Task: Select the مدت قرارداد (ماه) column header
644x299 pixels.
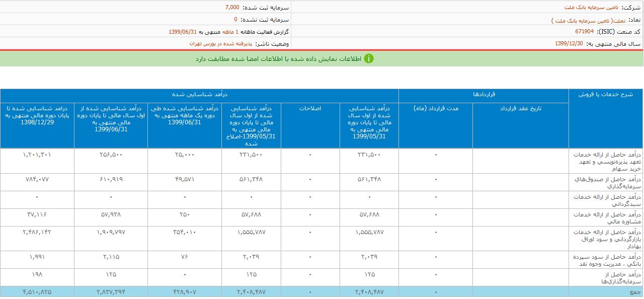Action: pyautogui.click(x=436, y=108)
